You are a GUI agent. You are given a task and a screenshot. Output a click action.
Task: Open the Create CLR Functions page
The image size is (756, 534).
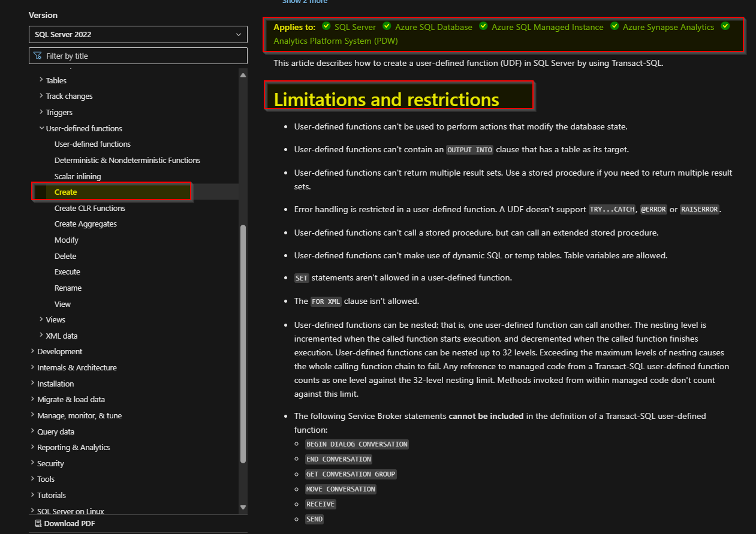pyautogui.click(x=90, y=208)
